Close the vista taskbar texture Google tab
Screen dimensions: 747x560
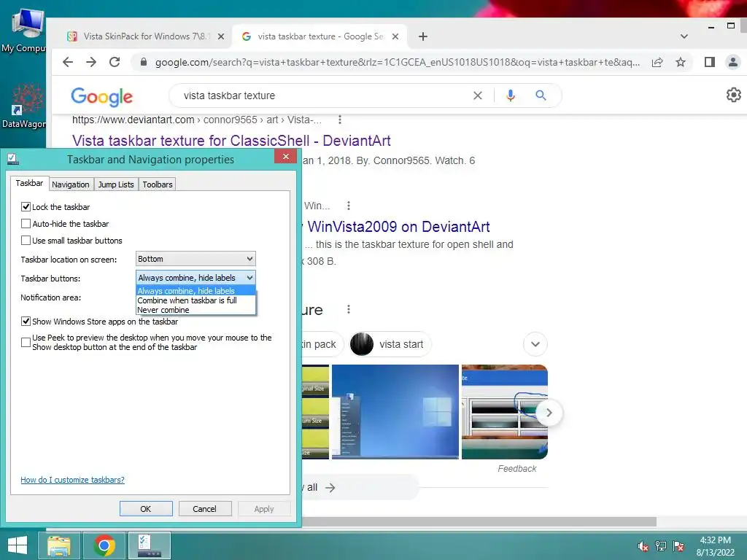(395, 36)
